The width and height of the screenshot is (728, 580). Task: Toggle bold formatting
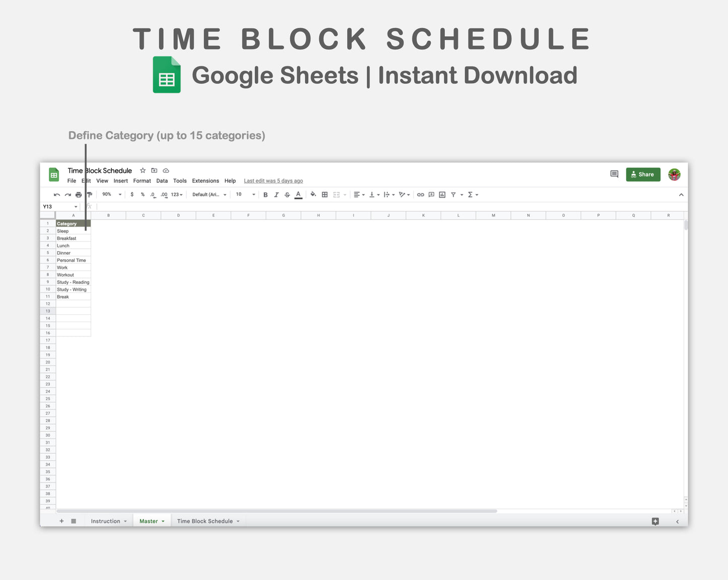point(266,195)
